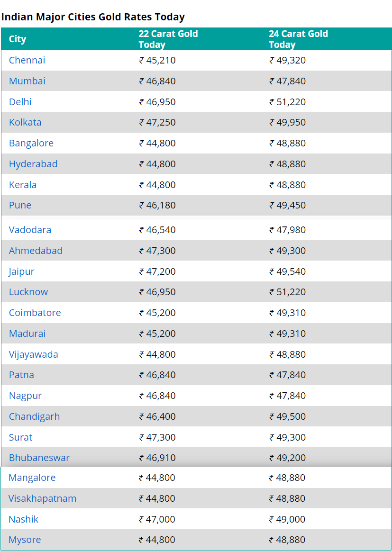Open the Chennai gold rate link
Image resolution: width=392 pixels, height=551 pixels.
(x=27, y=60)
